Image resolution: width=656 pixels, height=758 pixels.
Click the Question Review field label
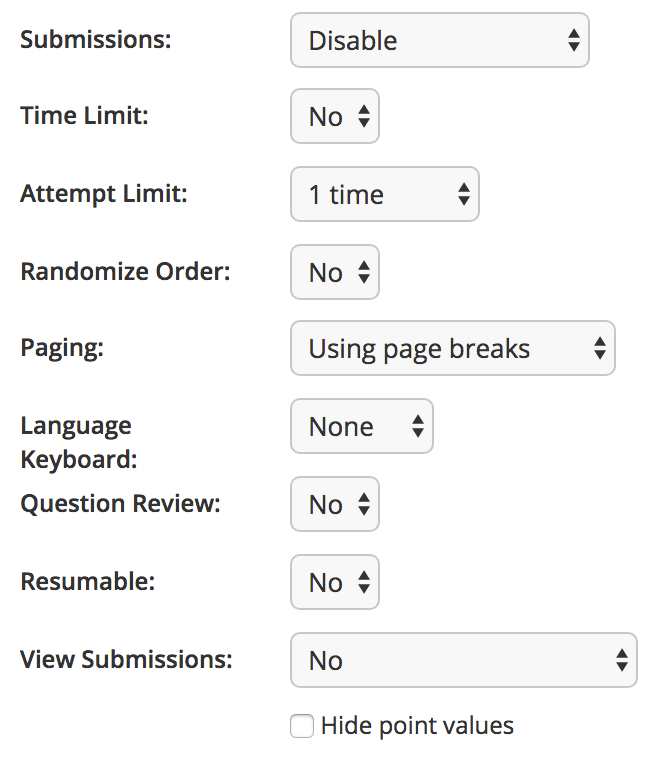120,504
